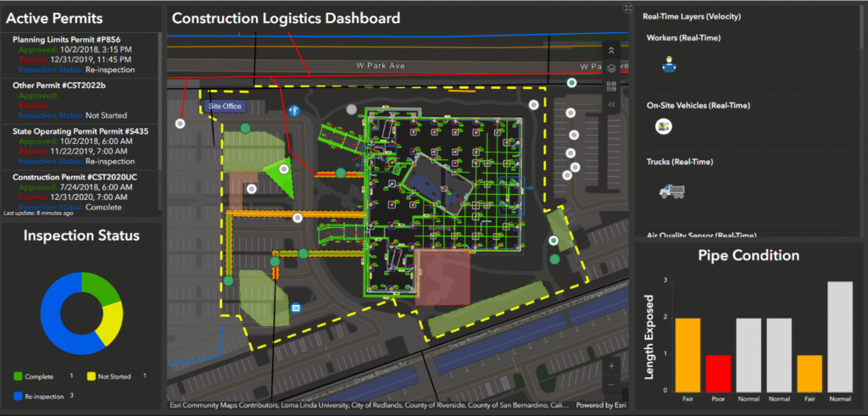
Task: Open the map layers stack tool
Action: click(x=612, y=69)
